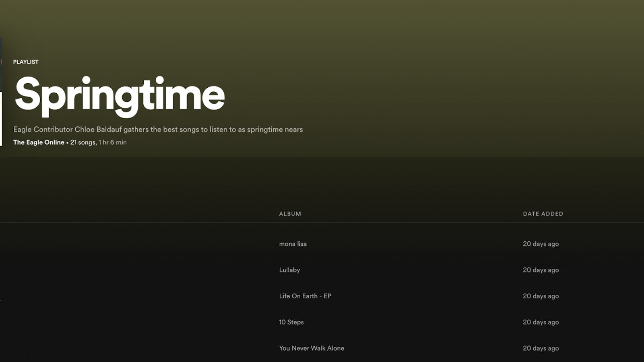This screenshot has width=644, height=362.
Task: Click the PLAYLIST label above the title
Action: pos(26,62)
